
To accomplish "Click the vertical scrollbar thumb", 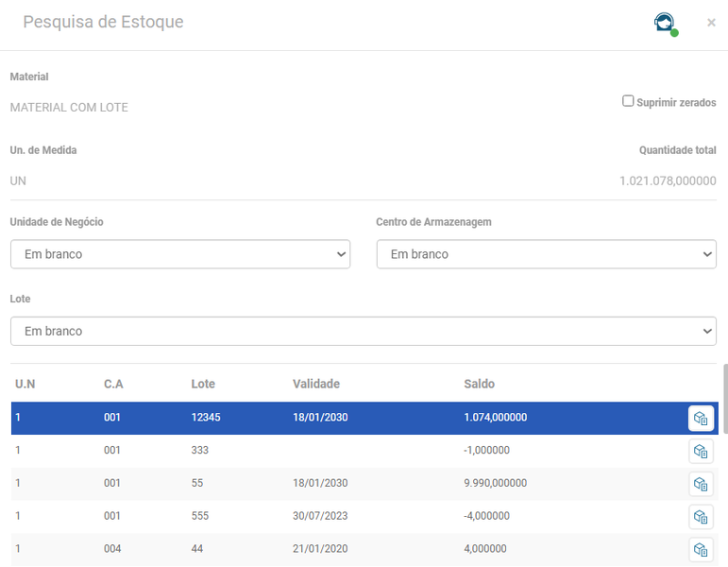I will [x=725, y=399].
